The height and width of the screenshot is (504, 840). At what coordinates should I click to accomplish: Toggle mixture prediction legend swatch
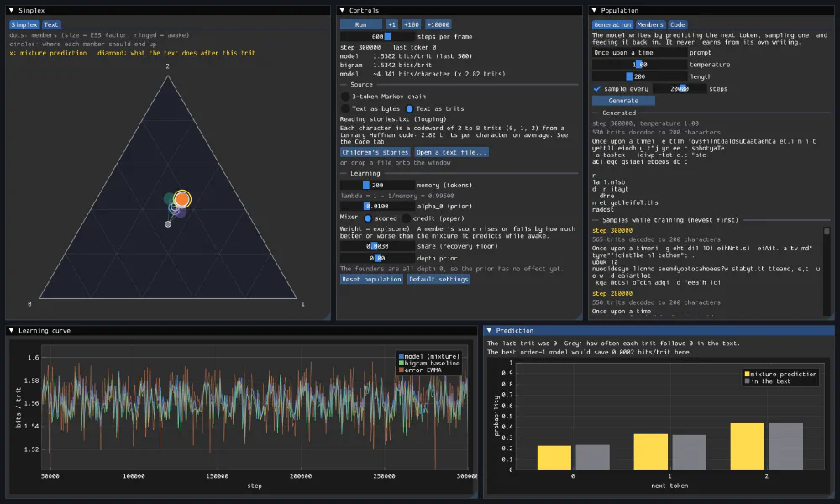pos(748,374)
